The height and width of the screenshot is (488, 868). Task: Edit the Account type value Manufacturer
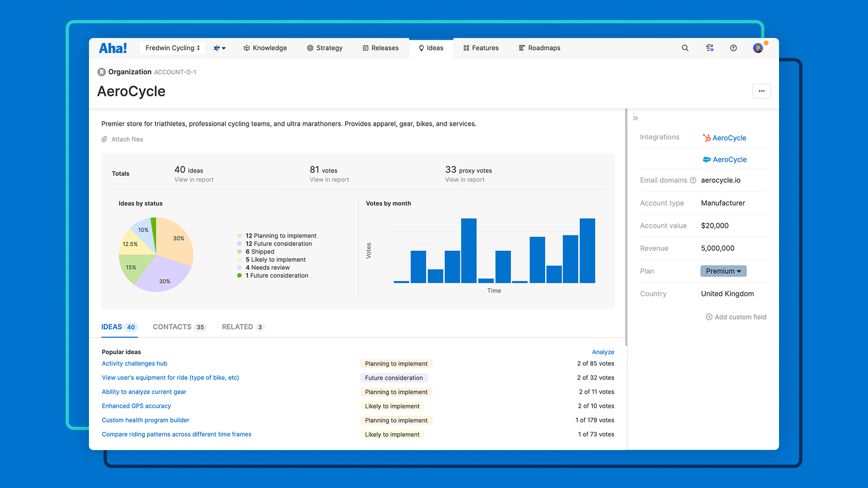(x=723, y=203)
